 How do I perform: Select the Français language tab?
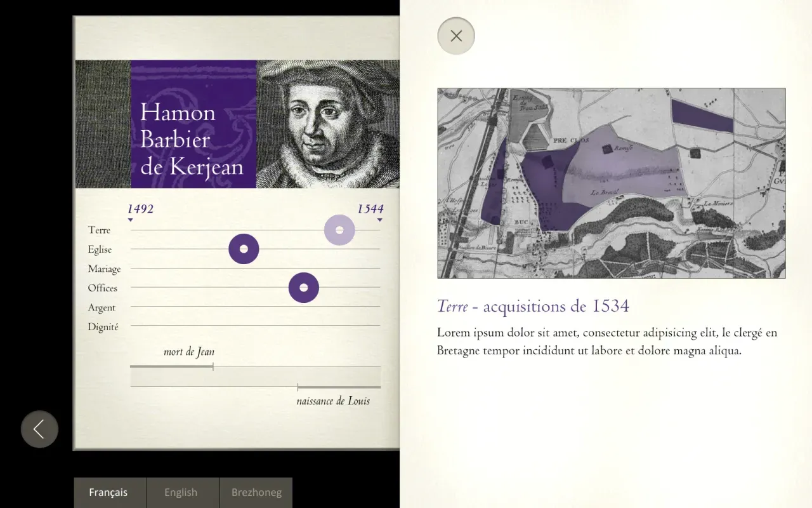pyautogui.click(x=108, y=492)
